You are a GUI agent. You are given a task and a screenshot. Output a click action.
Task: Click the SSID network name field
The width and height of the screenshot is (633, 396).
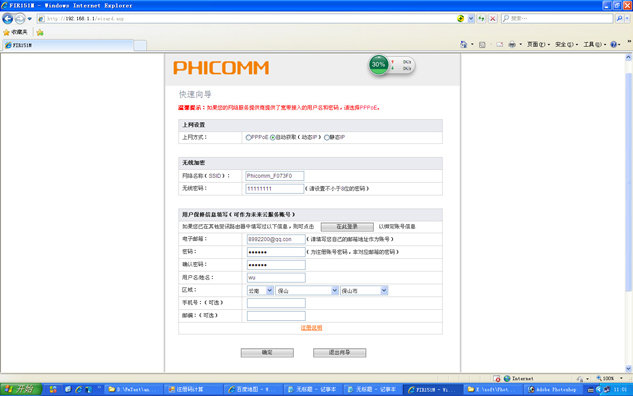275,176
